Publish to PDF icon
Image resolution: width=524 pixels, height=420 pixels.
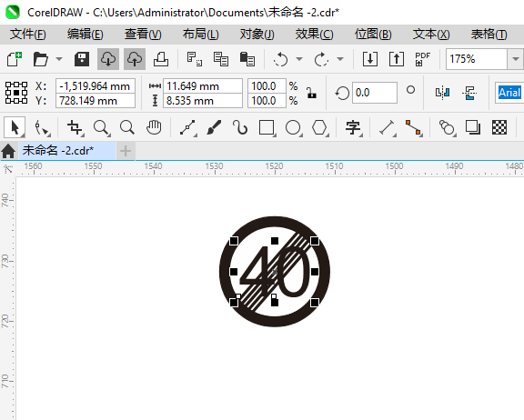(x=422, y=59)
